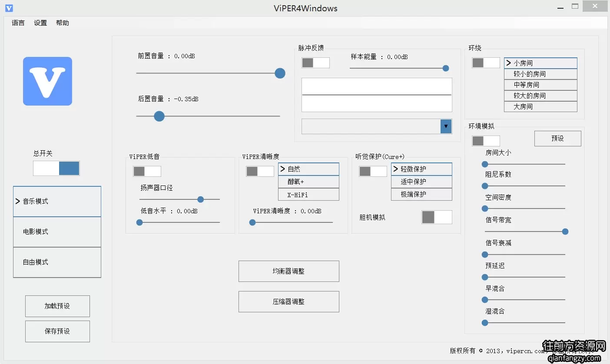Click the 信号带宽 slider handle

[565, 232]
